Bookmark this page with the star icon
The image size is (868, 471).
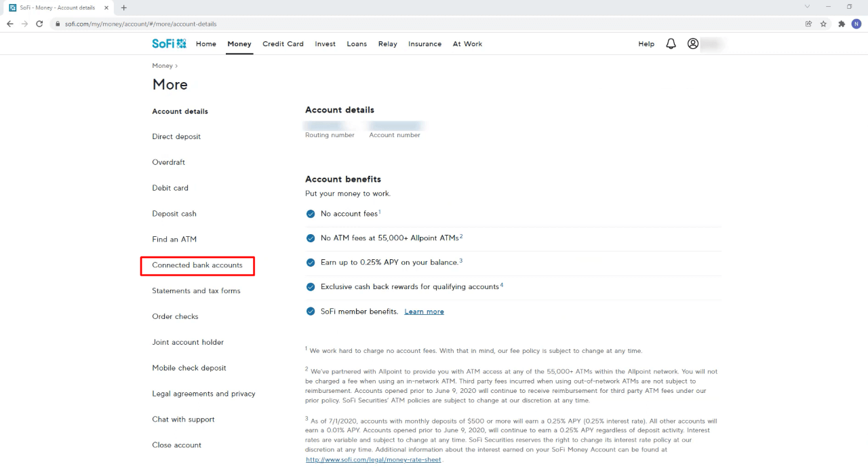pyautogui.click(x=823, y=24)
